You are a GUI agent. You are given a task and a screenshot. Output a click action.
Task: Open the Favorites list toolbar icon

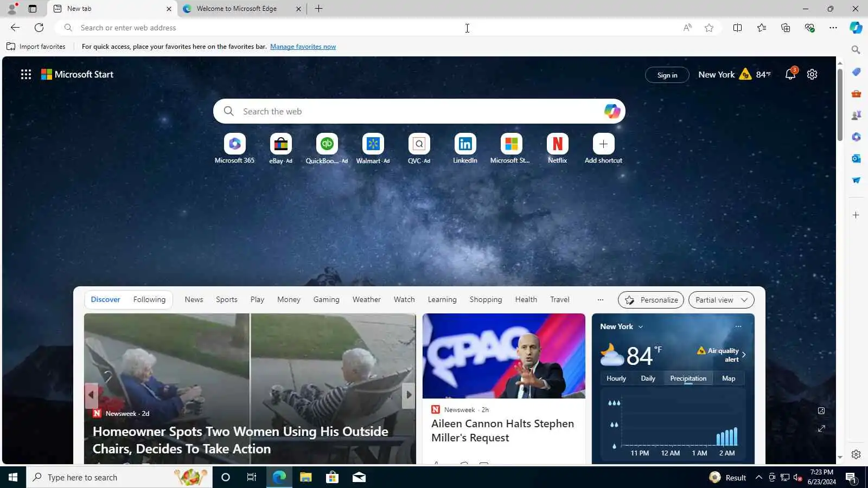click(762, 28)
